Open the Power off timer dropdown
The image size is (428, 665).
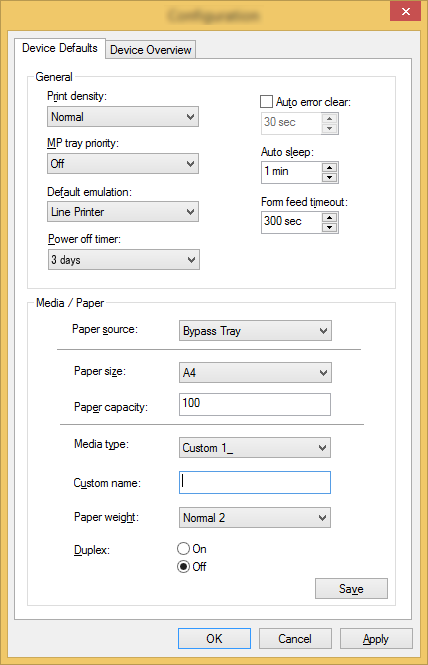point(123,260)
